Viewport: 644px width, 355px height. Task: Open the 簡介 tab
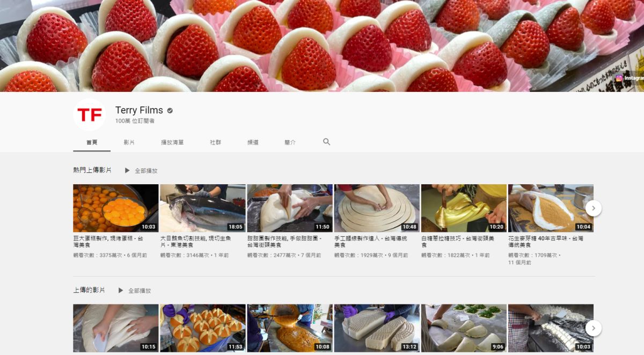coord(290,142)
